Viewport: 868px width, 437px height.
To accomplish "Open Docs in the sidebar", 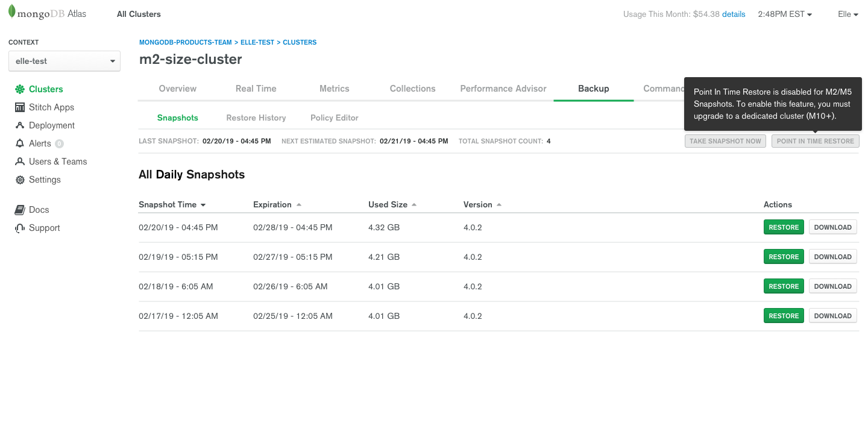I will 39,210.
